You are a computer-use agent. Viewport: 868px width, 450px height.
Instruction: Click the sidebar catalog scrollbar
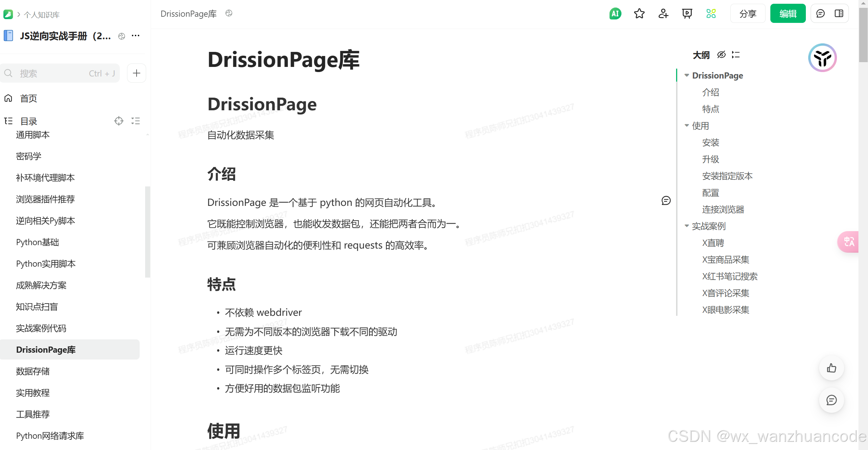pos(148,232)
